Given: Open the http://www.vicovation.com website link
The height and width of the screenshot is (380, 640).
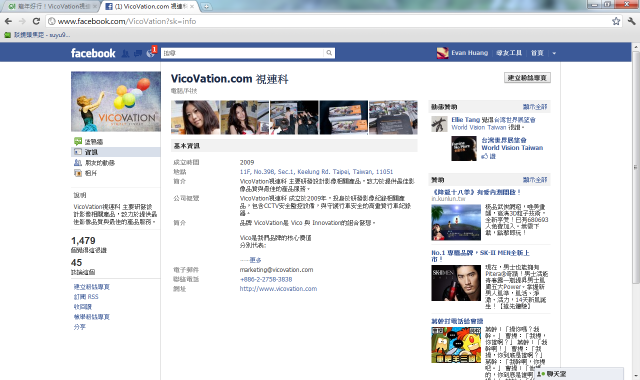Looking at the screenshot, I should [278, 289].
